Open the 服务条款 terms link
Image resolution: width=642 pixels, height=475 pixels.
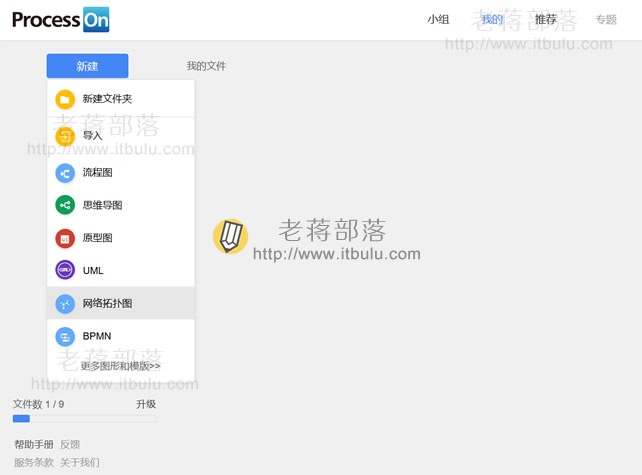34,462
